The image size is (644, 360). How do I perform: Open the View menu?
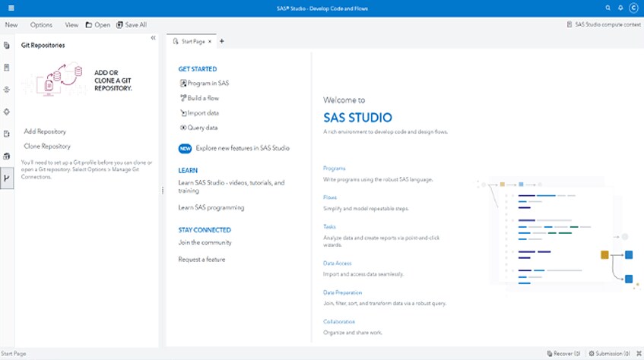pos(71,24)
